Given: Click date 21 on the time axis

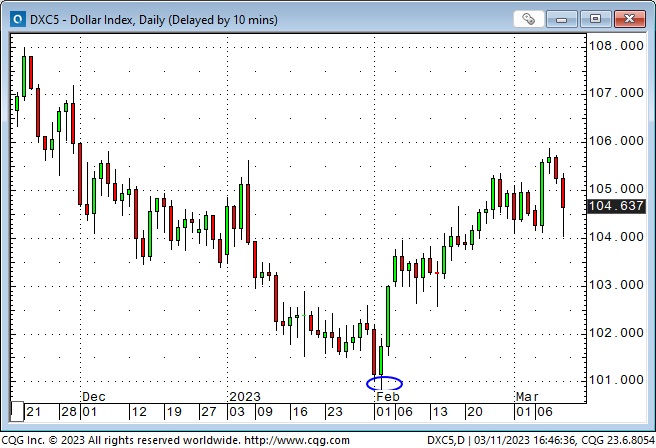Looking at the screenshot, I should pyautogui.click(x=34, y=412).
